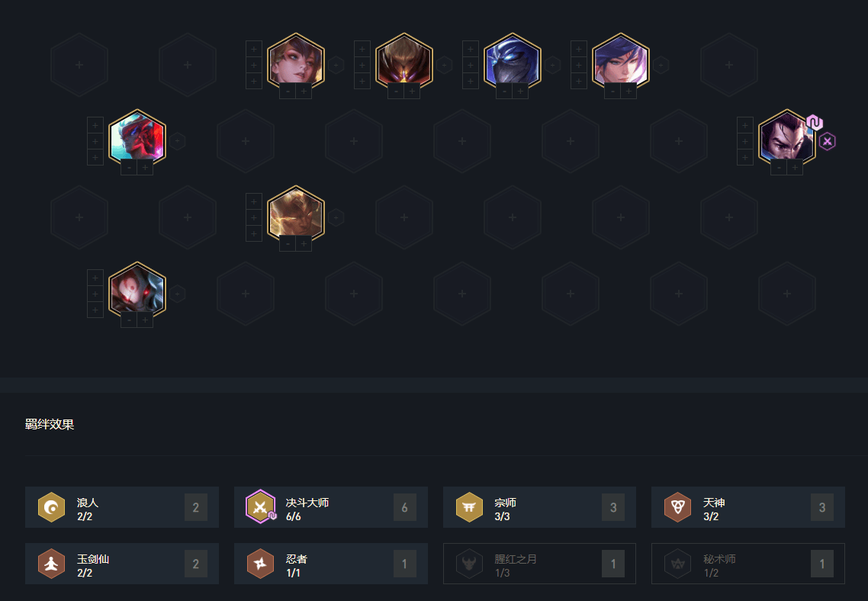Click the purple duelist emblem beside Yasuo
The image size is (868, 601).
pos(827,141)
